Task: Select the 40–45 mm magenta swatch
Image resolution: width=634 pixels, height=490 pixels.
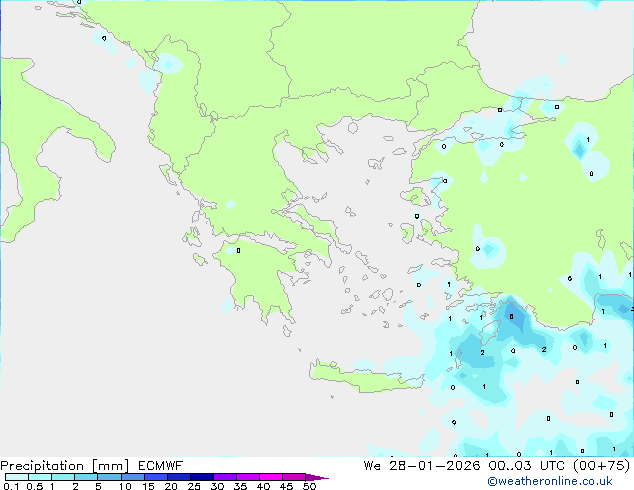Action: pos(271,477)
